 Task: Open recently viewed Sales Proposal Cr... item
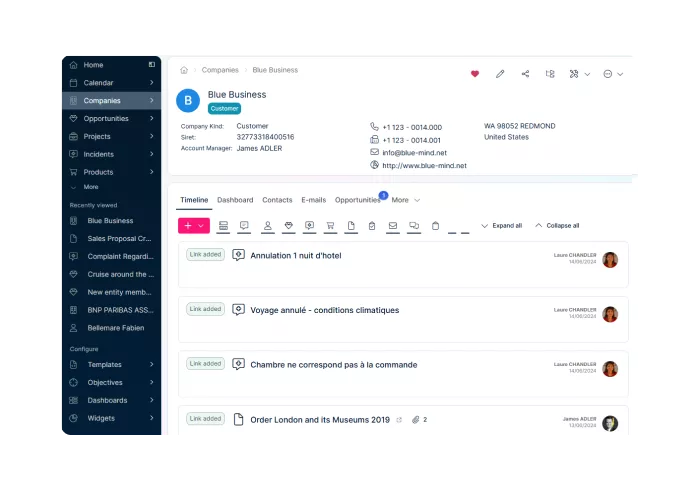click(x=112, y=239)
